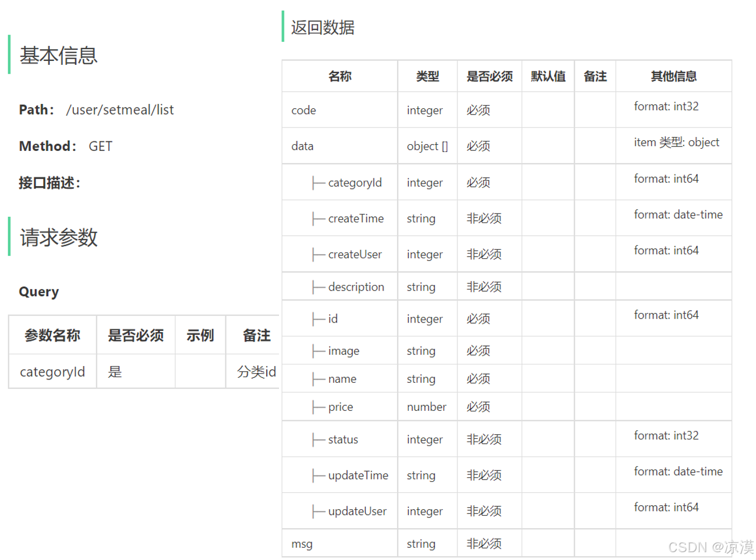Click the 名称 column header
The height and width of the screenshot is (560, 756).
[340, 76]
